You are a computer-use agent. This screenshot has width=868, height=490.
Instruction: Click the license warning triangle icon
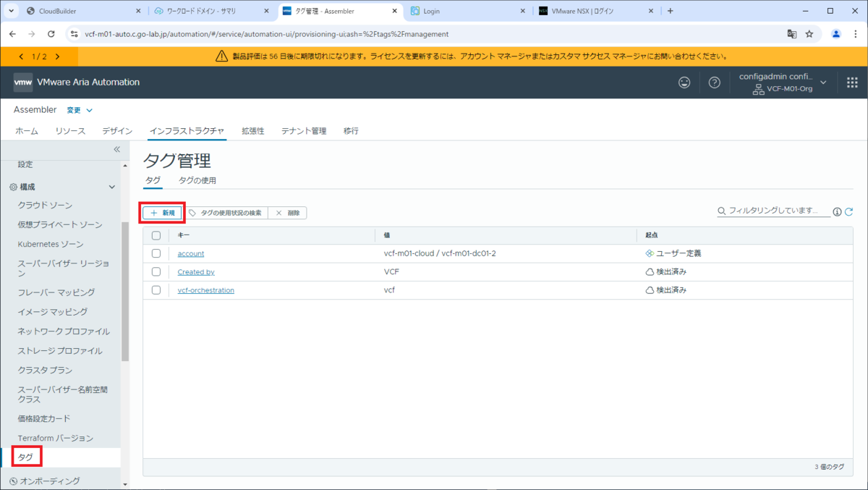pyautogui.click(x=222, y=56)
